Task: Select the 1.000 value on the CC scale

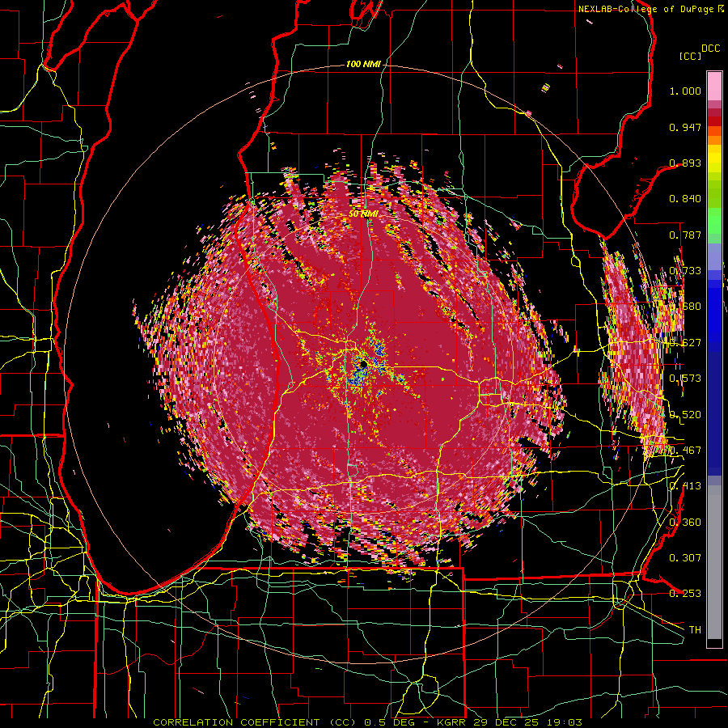Action: [x=685, y=91]
